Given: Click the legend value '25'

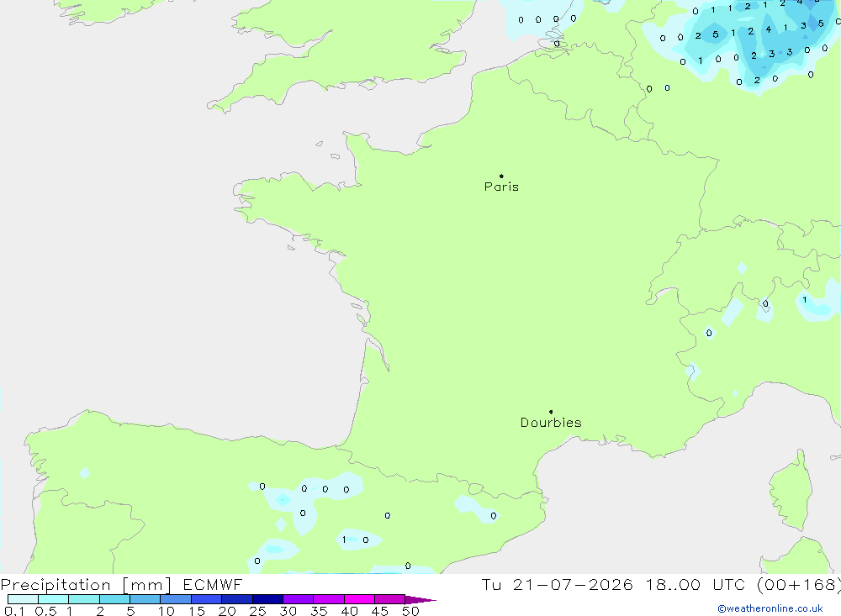Looking at the screenshot, I should click(257, 611).
